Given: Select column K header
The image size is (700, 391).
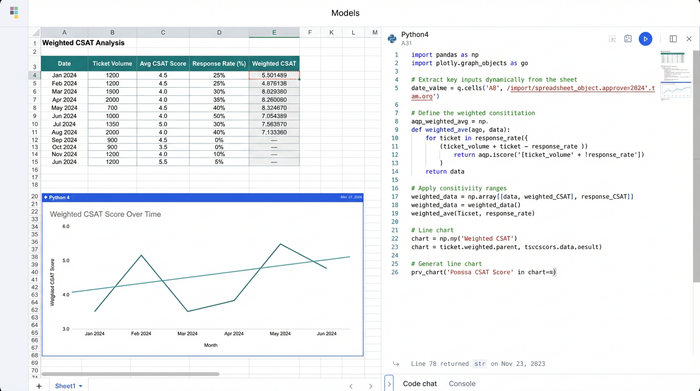Looking at the screenshot, I should coord(331,32).
